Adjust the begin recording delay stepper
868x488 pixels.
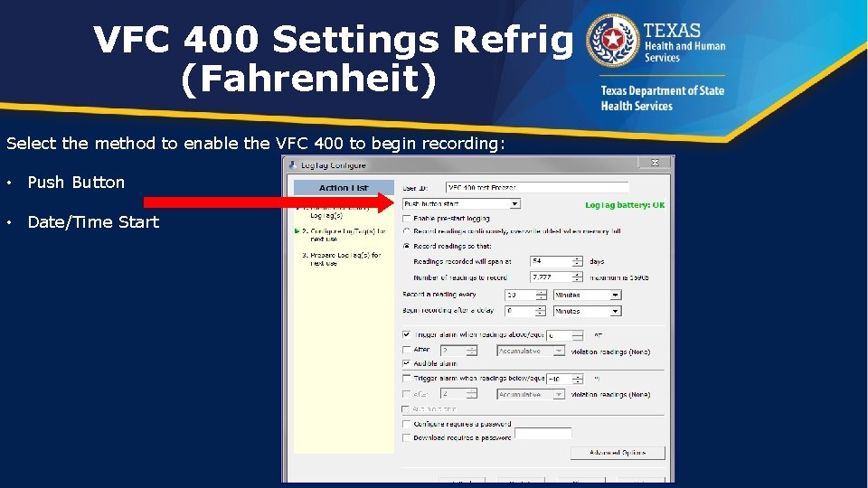click(x=541, y=311)
